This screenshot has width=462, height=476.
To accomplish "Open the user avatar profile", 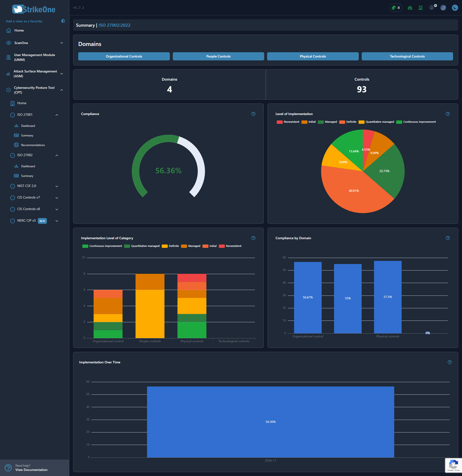I will point(443,8).
